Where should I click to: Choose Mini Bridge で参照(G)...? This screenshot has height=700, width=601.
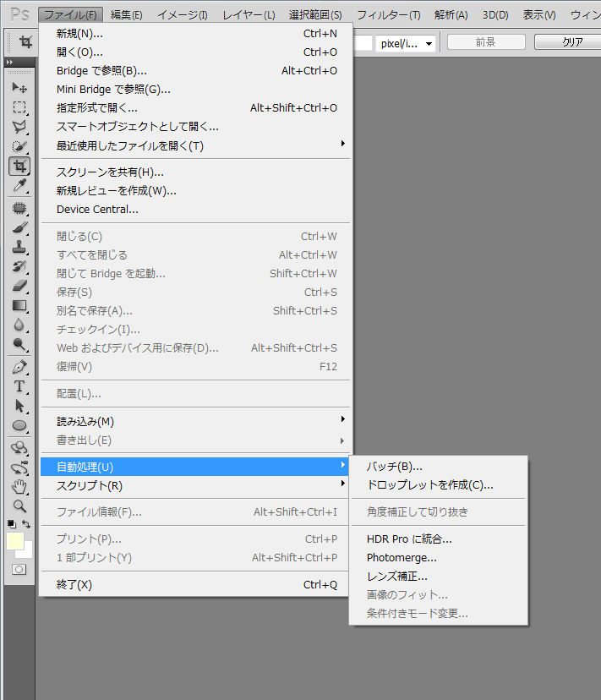pos(195,90)
